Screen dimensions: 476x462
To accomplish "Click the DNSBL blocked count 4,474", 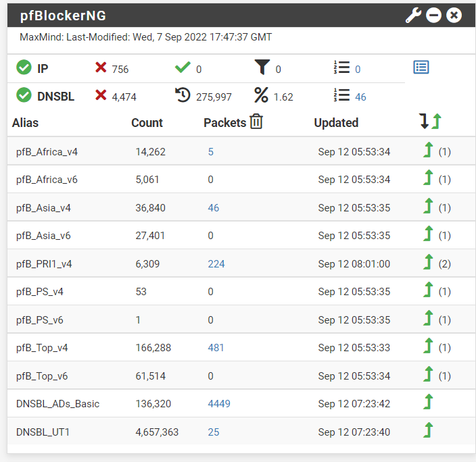I will pos(124,97).
